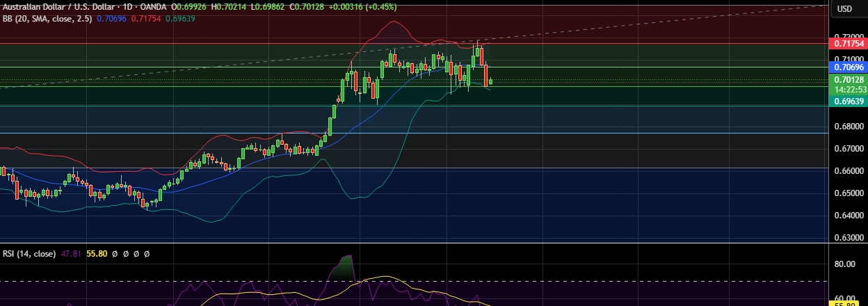
Task: Click the 0.63000 tick on the price scale
Action: click(x=849, y=238)
